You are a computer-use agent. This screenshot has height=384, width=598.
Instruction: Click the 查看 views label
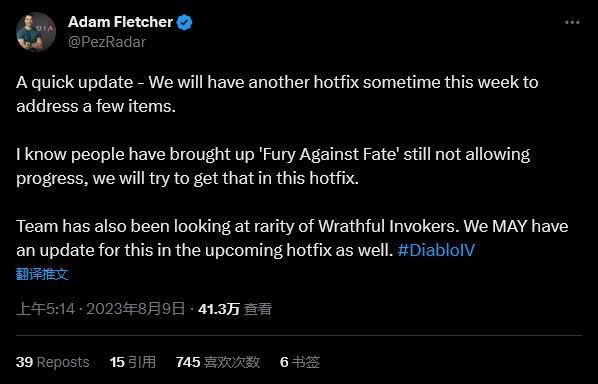[258, 308]
